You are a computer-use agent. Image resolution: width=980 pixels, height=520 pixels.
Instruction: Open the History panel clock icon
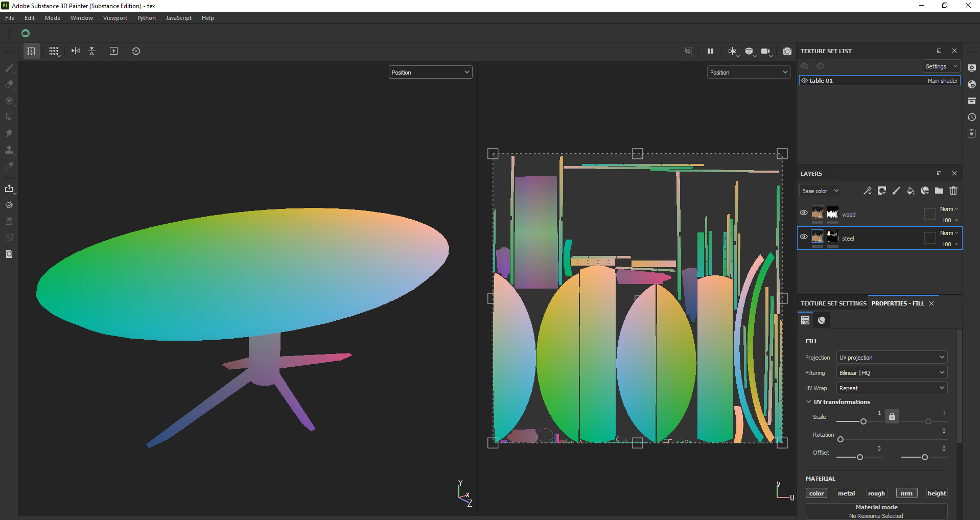[x=972, y=117]
